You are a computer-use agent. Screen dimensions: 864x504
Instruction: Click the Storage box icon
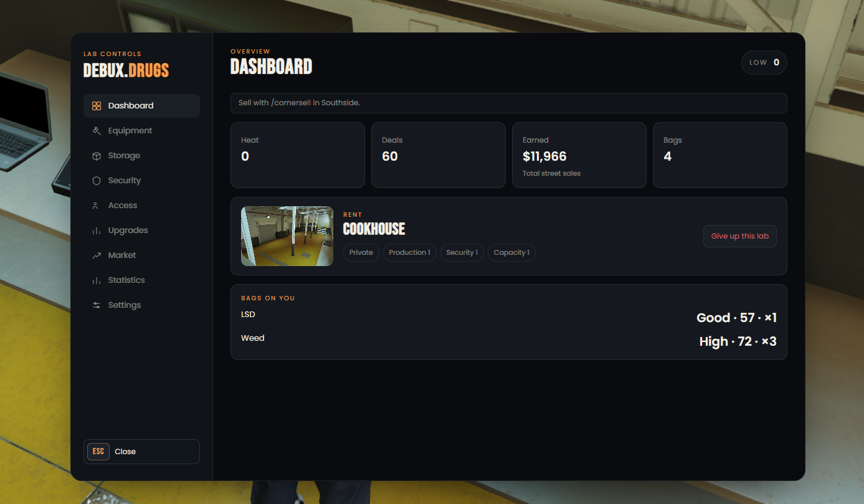coord(97,156)
